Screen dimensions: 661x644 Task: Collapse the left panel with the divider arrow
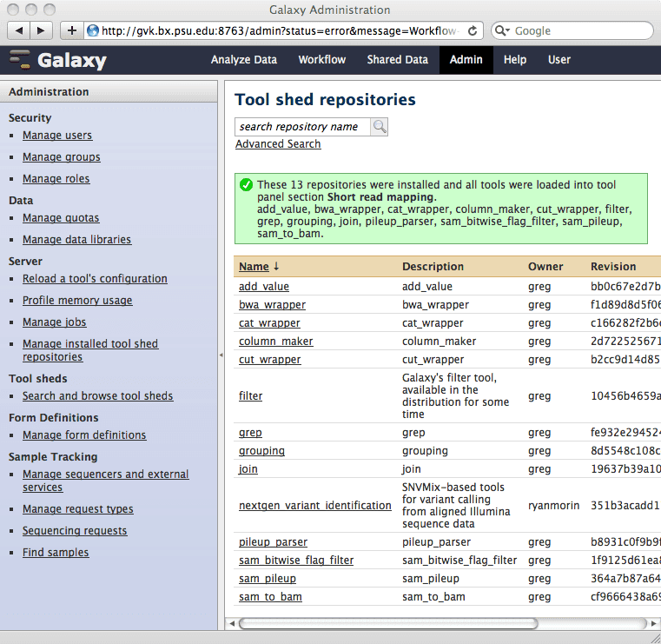point(221,355)
